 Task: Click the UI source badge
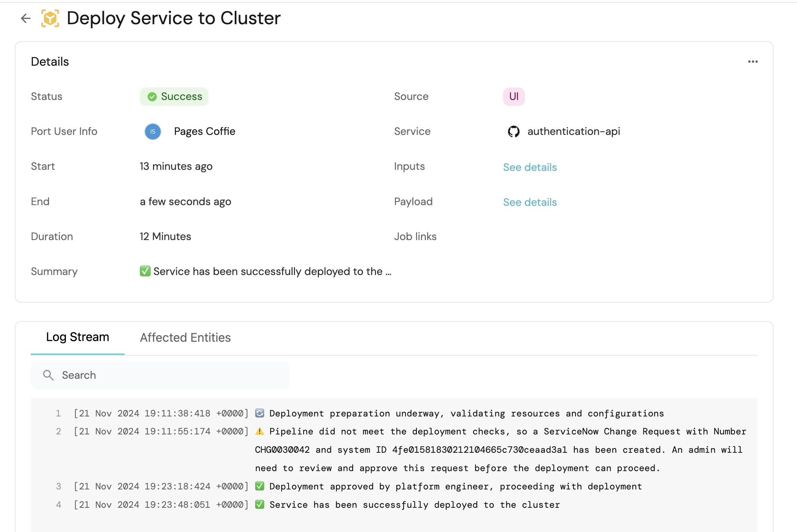[513, 97]
